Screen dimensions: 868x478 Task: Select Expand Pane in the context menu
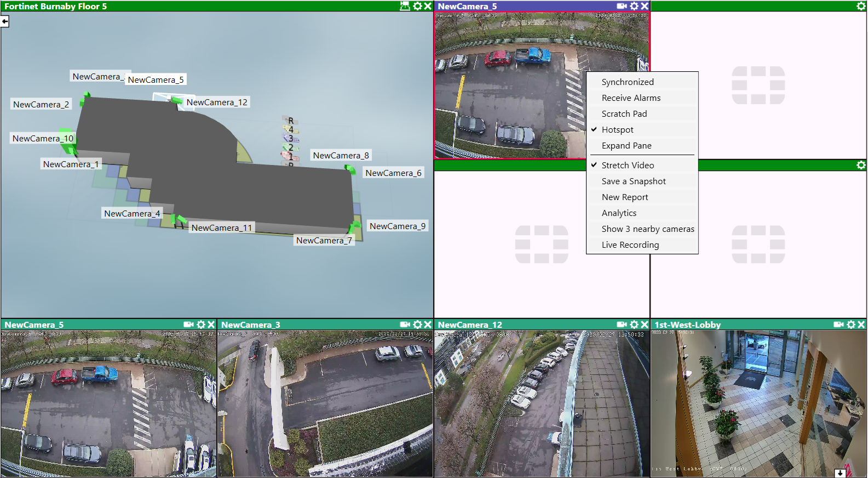pos(642,146)
